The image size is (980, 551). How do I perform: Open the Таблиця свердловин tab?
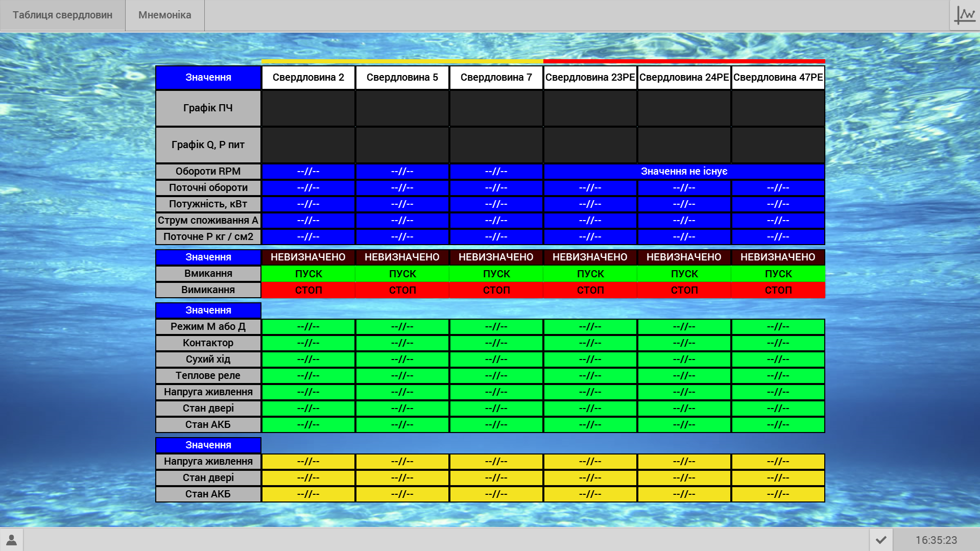[63, 15]
